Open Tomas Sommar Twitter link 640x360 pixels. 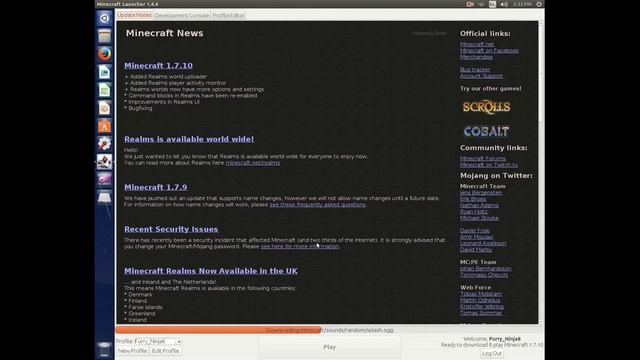[x=481, y=313]
